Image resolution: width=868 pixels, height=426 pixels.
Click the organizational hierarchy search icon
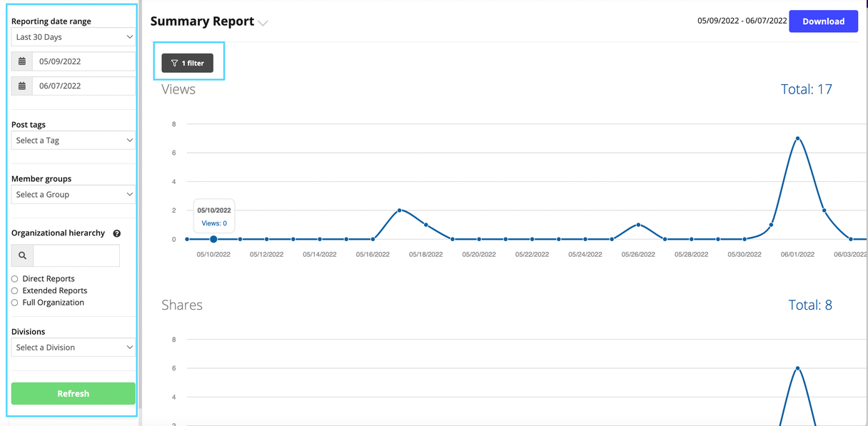pyautogui.click(x=22, y=255)
